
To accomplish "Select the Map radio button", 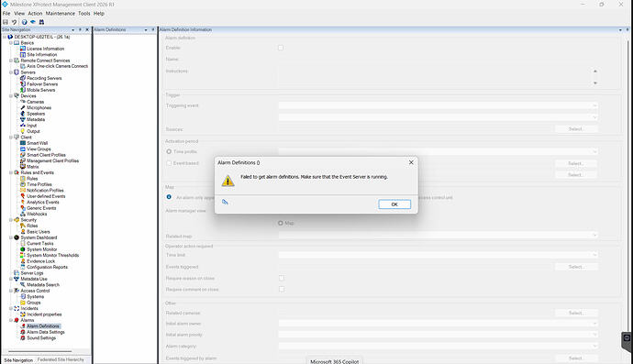I will [x=280, y=223].
